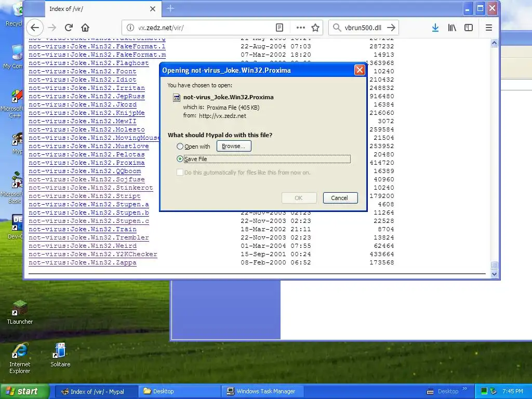Screen dimensions: 532x399
Task: Close the Opening file dialog
Action: tap(360, 70)
